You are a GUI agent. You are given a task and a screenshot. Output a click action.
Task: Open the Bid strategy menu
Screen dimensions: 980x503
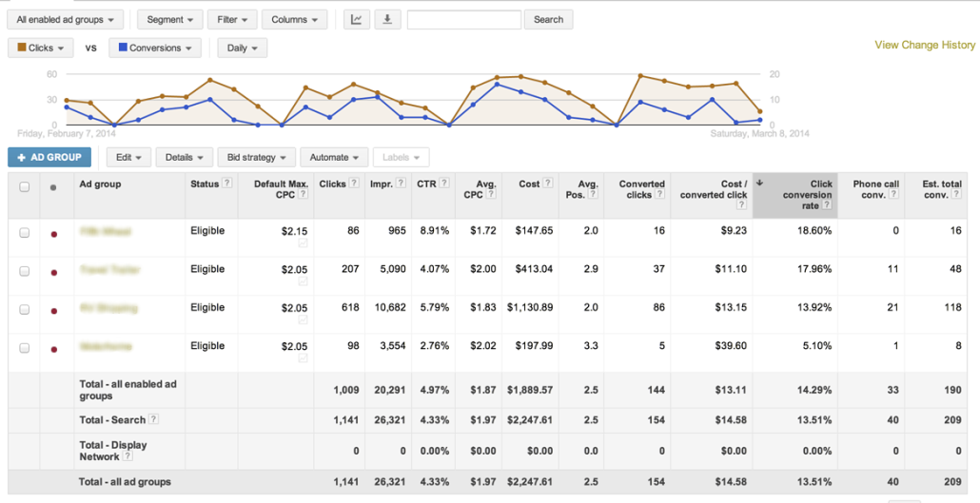pyautogui.click(x=256, y=158)
